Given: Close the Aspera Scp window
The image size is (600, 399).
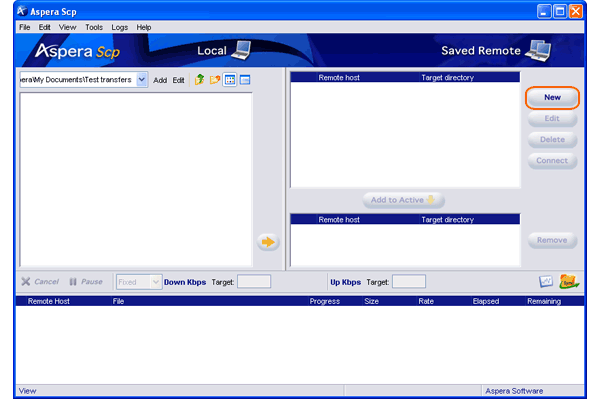Looking at the screenshot, I should (x=576, y=11).
